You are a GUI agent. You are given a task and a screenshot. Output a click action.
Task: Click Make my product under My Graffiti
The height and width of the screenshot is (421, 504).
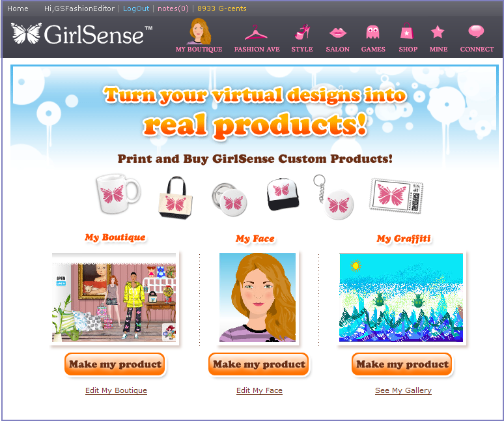pyautogui.click(x=402, y=364)
